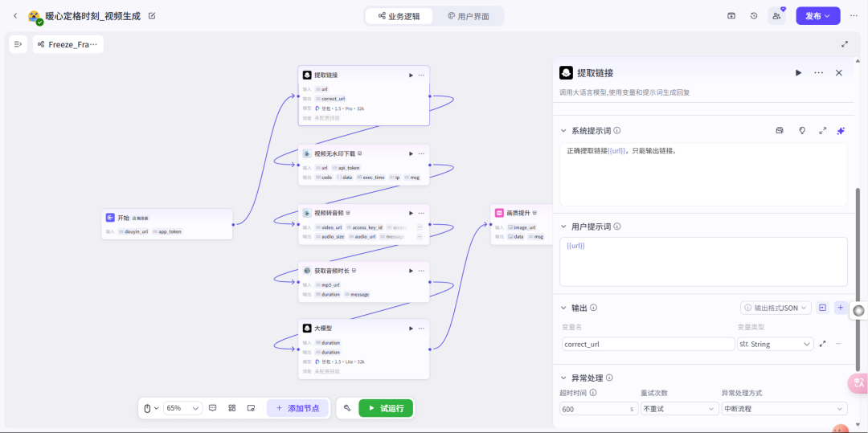Click info icon next to 系统提示词
Screen dimensions: 868x433
tap(616, 131)
